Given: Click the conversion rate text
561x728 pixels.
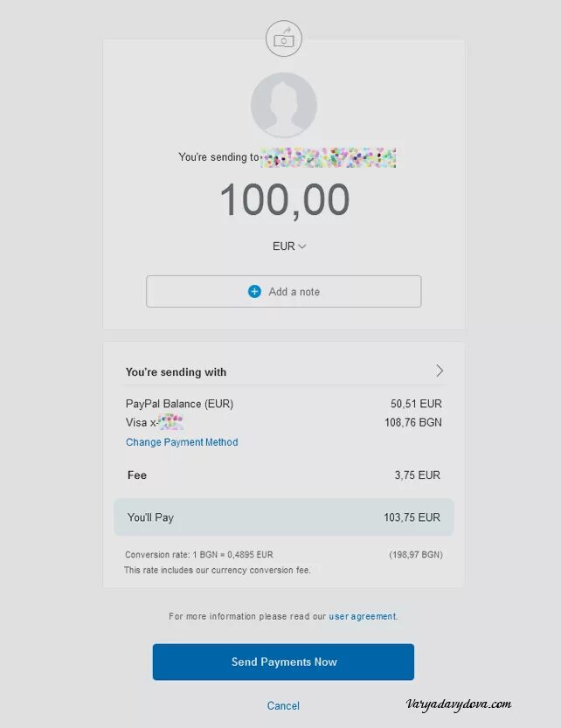Looking at the screenshot, I should coord(198,555).
